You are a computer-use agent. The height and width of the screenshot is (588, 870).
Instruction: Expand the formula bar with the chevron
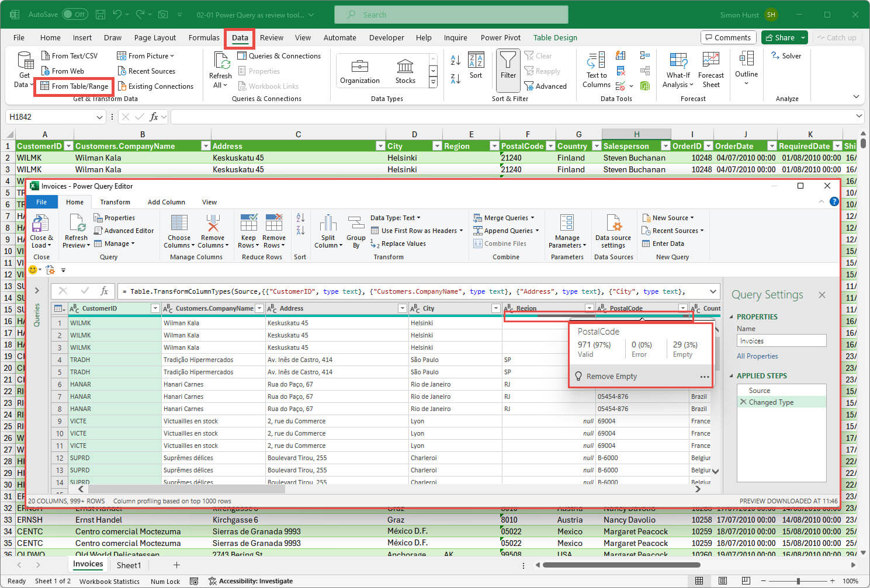(713, 291)
